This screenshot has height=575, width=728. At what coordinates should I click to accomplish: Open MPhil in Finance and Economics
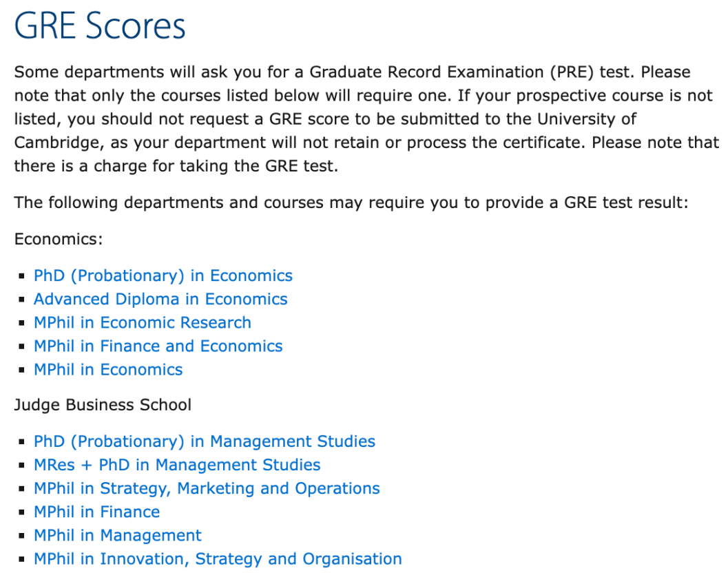[158, 346]
